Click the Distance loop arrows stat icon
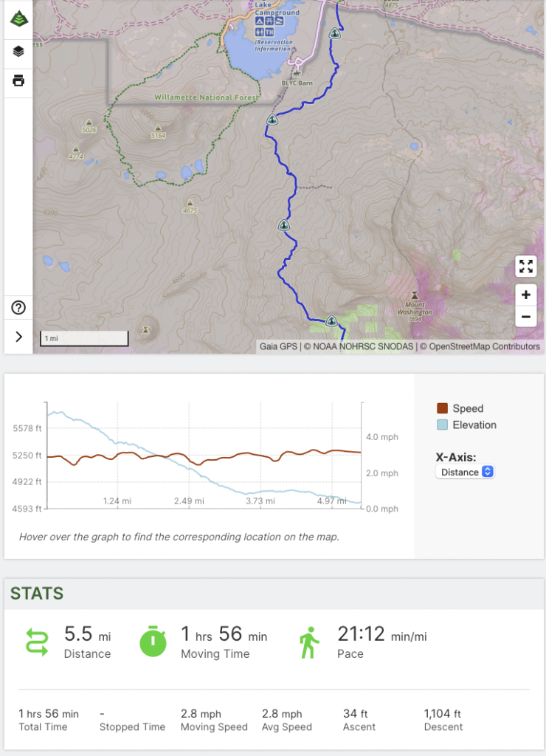546x756 pixels. (37, 642)
